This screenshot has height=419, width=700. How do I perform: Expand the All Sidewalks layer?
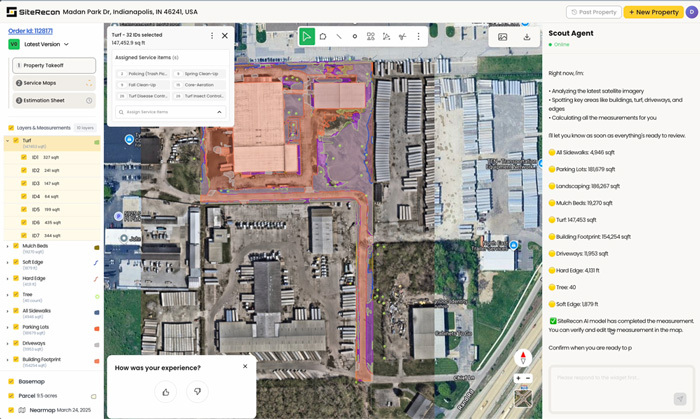(x=8, y=311)
